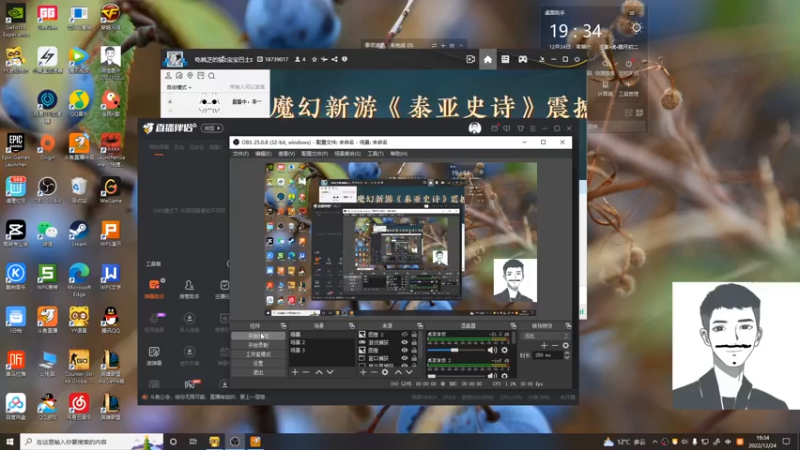Mute the first desktop audio channel
This screenshot has width=800, height=450.
coord(492,351)
